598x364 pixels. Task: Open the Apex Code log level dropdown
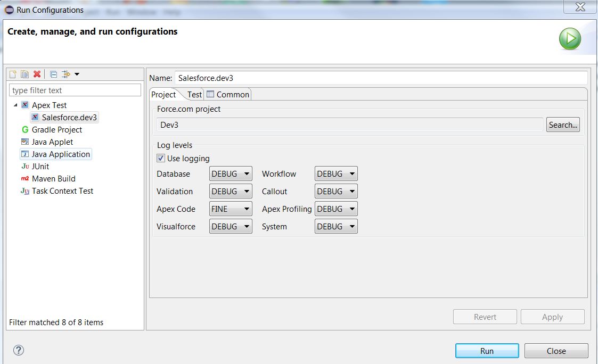(x=231, y=209)
